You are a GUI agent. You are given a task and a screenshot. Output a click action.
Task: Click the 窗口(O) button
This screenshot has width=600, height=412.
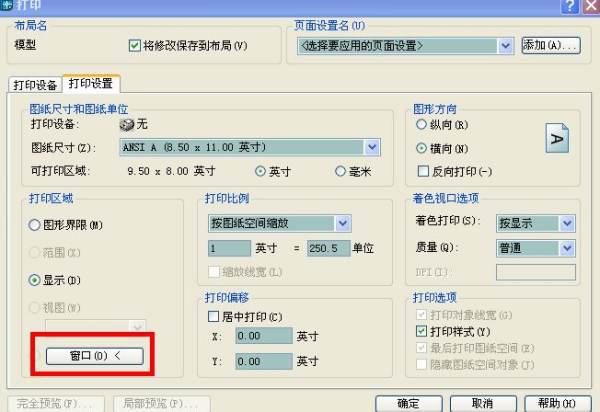click(92, 355)
